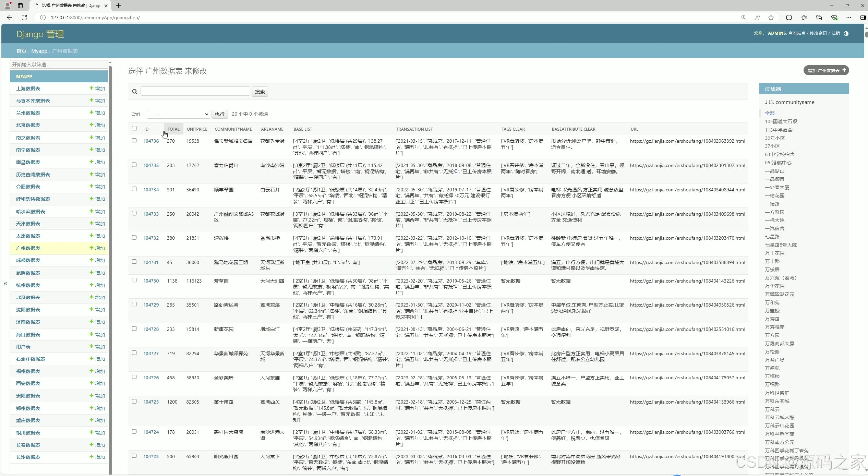Open record link 104736
The height and width of the screenshot is (476, 868).
pos(151,141)
